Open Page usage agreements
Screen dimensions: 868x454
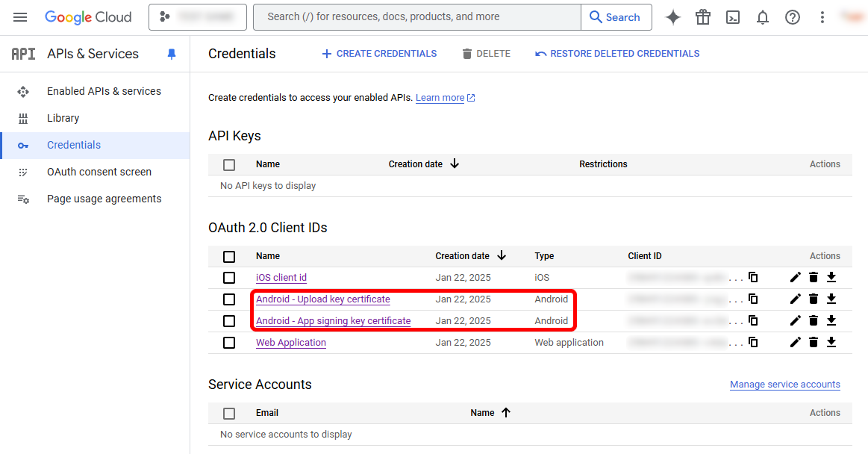tap(95, 199)
